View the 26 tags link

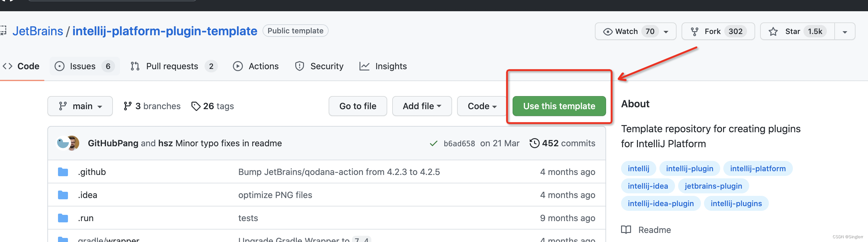(213, 106)
